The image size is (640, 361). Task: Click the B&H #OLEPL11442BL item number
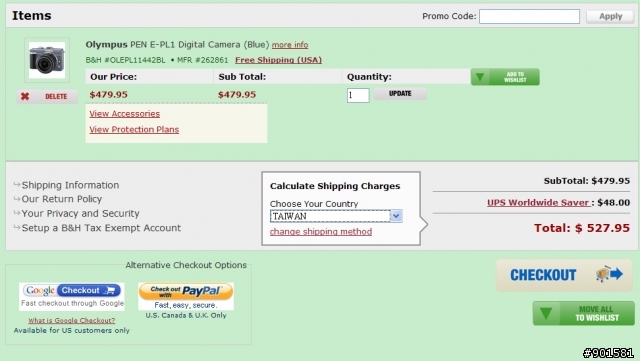coord(125,60)
